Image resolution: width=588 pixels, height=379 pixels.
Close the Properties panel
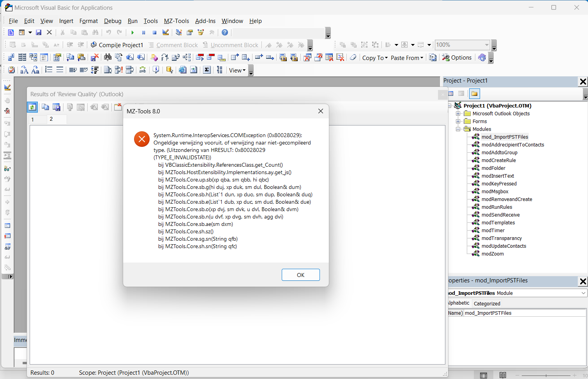click(583, 281)
